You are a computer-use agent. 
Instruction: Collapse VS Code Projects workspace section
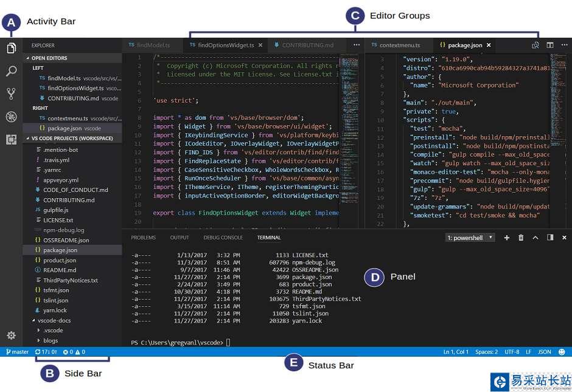[72, 139]
